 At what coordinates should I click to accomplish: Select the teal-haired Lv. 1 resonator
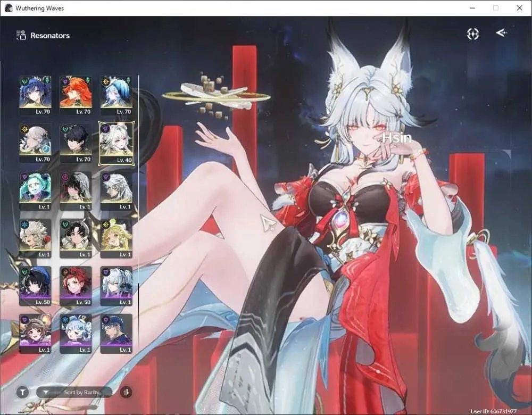(35, 191)
